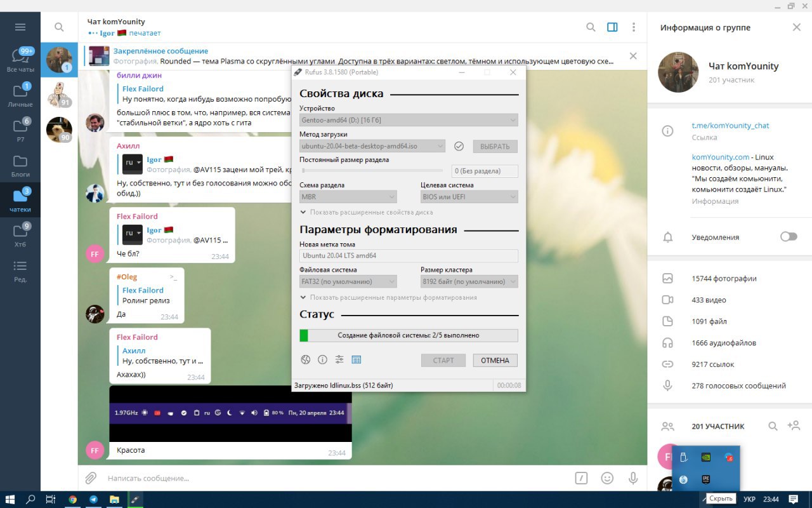This screenshot has height=508, width=812.
Task: Open Rufus language selection globe icon
Action: (x=305, y=360)
